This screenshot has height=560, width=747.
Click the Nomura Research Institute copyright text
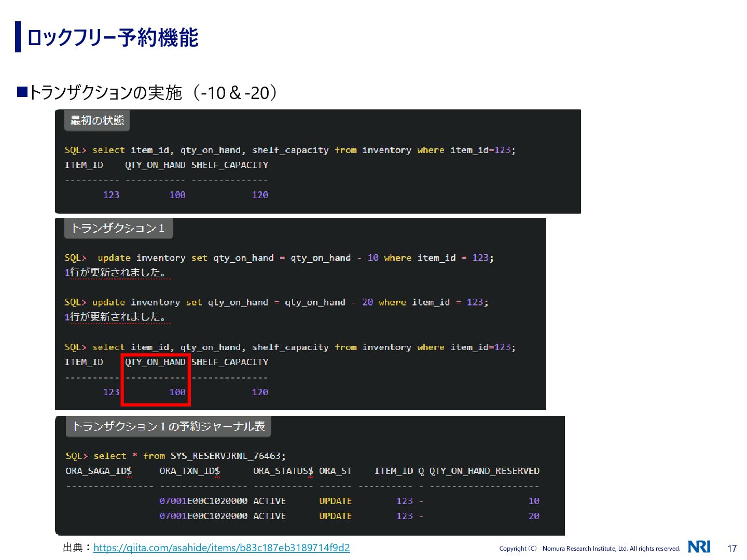pos(589,549)
